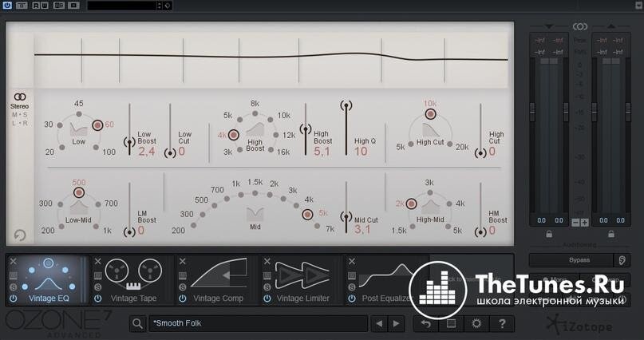The image size is (644, 340).
Task: Click the input/output link icon above meters
Action: (580, 26)
